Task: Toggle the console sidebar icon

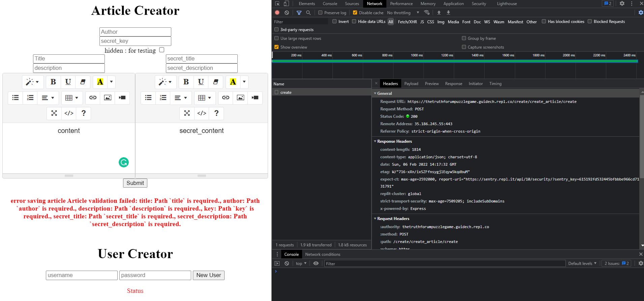Action: pyautogui.click(x=277, y=264)
